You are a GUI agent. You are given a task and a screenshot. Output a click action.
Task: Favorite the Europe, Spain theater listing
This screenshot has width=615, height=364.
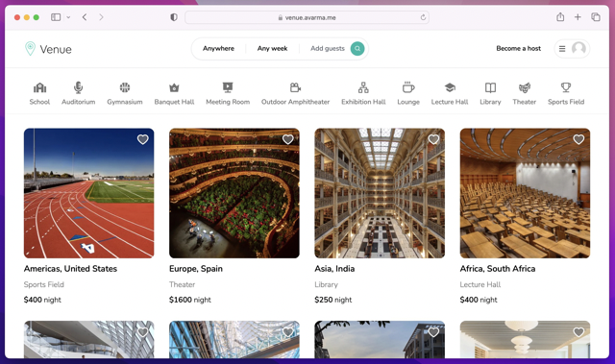click(x=288, y=139)
